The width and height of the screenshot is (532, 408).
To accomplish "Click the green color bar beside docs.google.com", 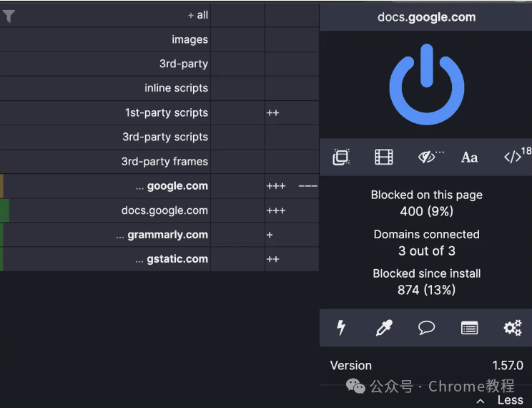I will click(x=5, y=210).
